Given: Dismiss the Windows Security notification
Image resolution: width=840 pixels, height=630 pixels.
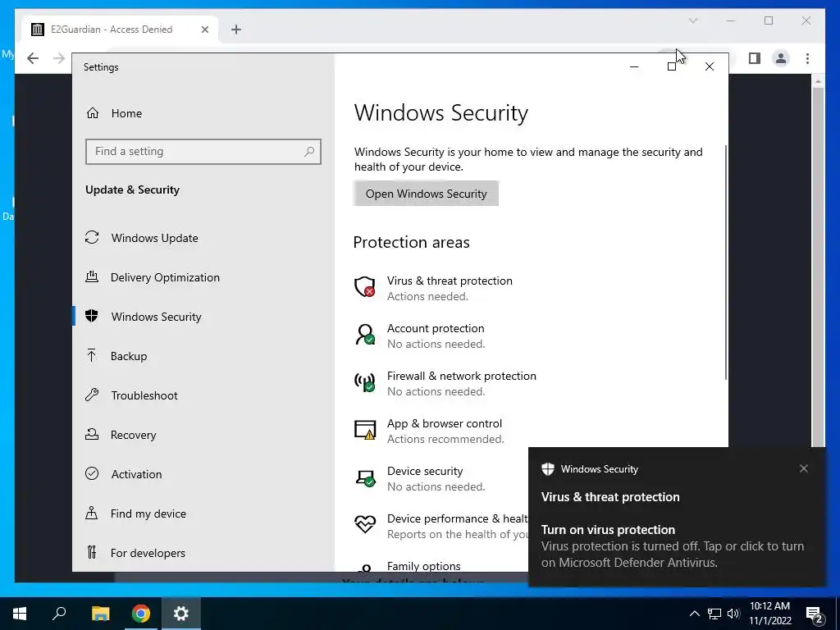Looking at the screenshot, I should pos(804,468).
